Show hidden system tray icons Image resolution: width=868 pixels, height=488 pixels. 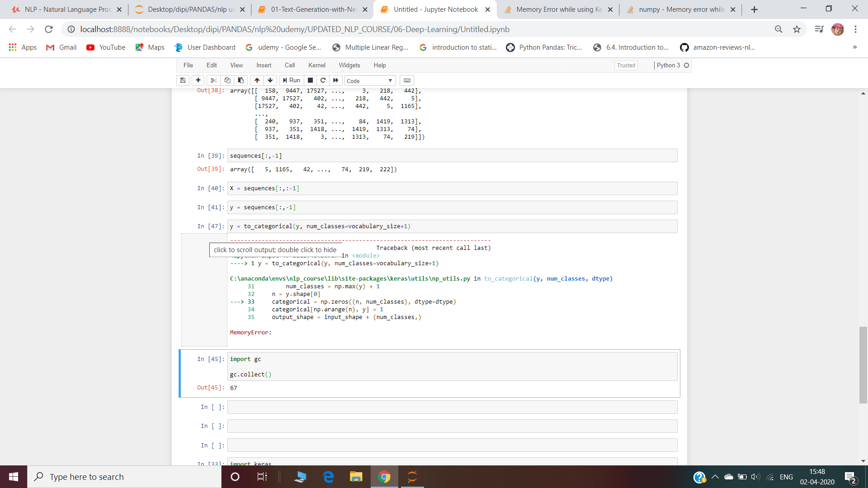[x=715, y=477]
